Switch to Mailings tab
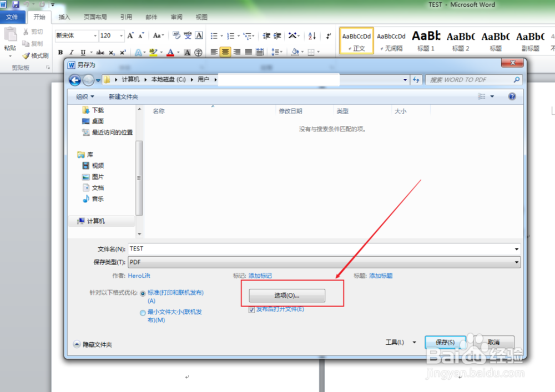 point(151,17)
